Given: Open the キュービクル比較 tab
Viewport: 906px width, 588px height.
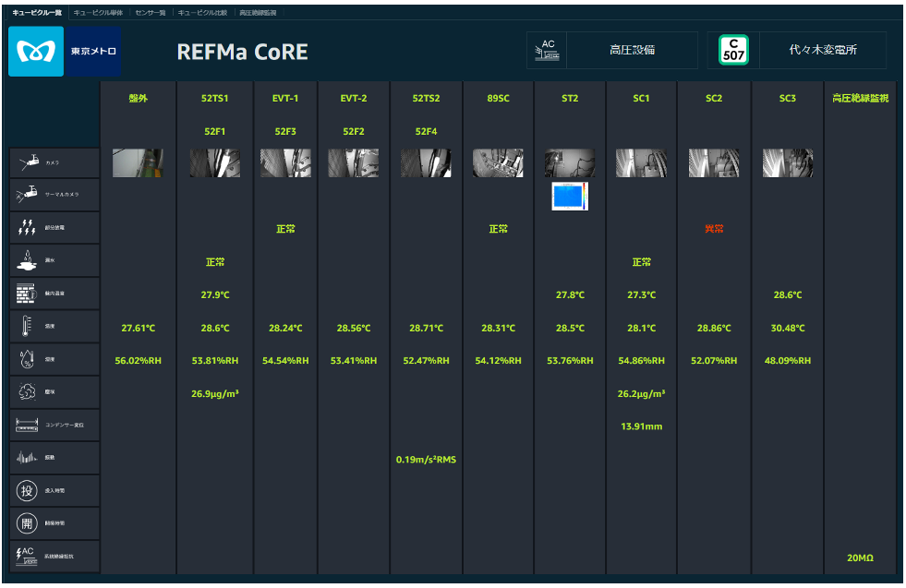Looking at the screenshot, I should pyautogui.click(x=202, y=13).
